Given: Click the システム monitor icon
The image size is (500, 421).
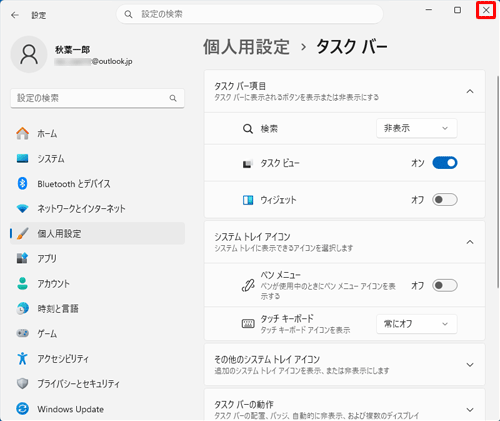Looking at the screenshot, I should (x=22, y=159).
